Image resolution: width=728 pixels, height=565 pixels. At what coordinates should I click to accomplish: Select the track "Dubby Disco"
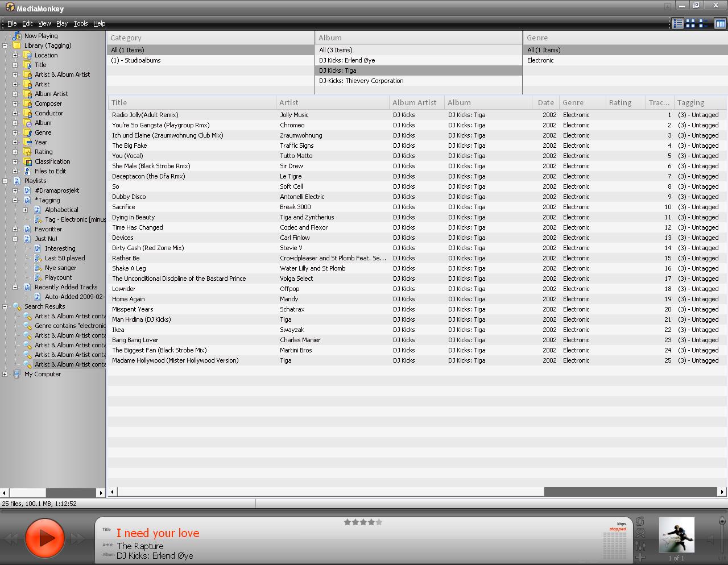pos(129,197)
